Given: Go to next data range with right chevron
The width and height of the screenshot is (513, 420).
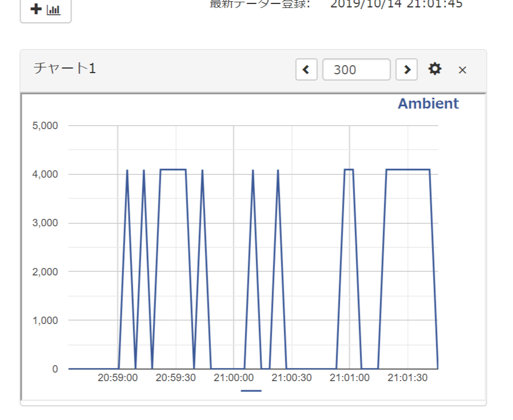Looking at the screenshot, I should (407, 69).
